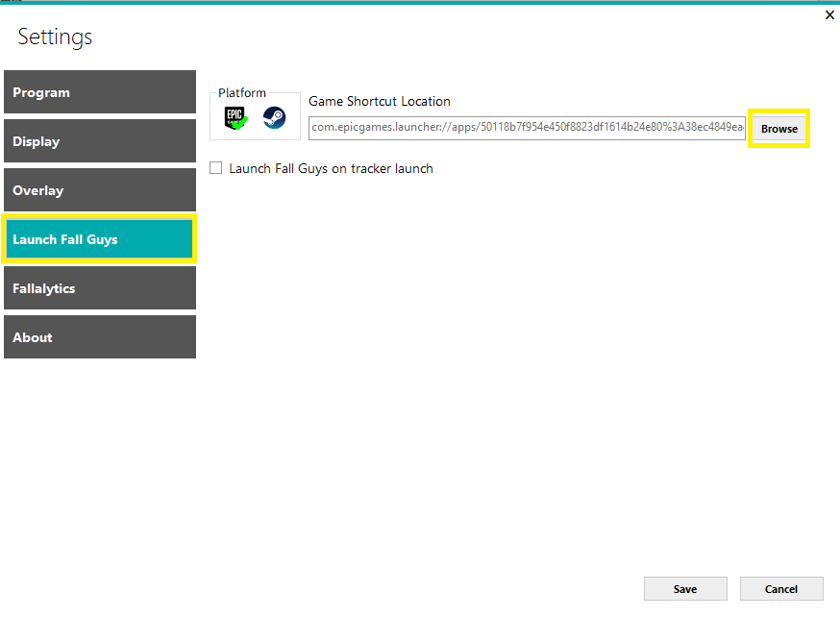Screen dimensions: 840x617
Task: Select the Epic Games platform icon
Action: point(235,118)
